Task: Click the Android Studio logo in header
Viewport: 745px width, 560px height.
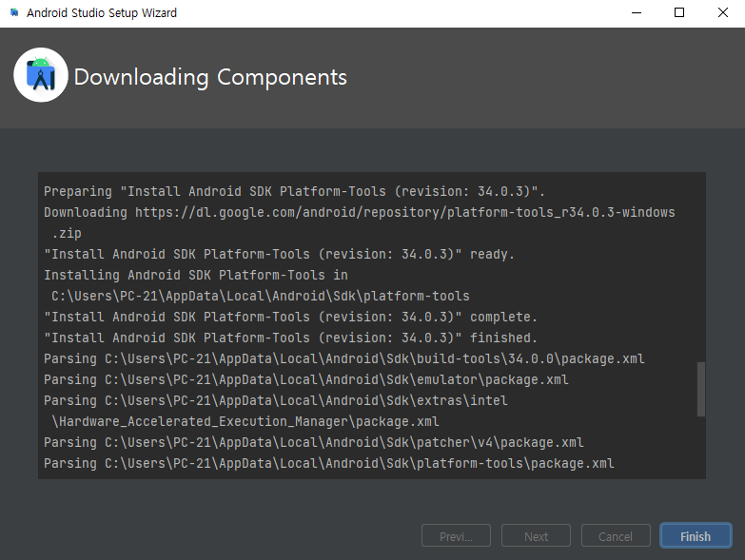Action: tap(41, 75)
